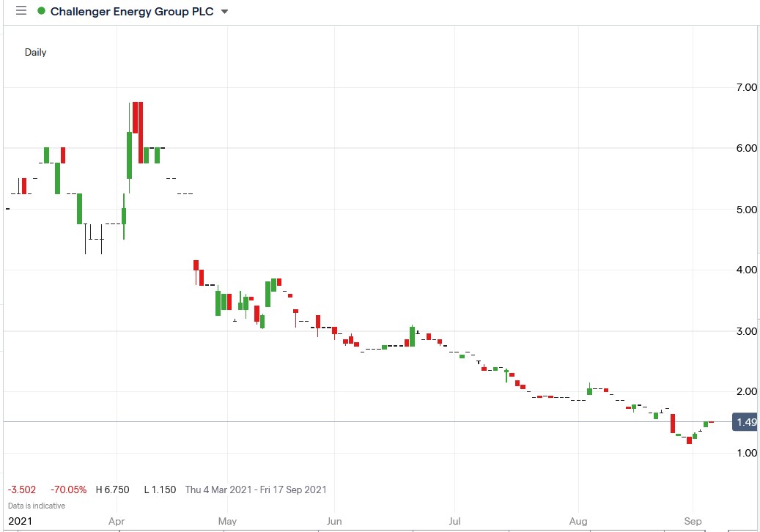Click the Apr label on time axis
The width and height of the screenshot is (760, 532).
click(117, 521)
